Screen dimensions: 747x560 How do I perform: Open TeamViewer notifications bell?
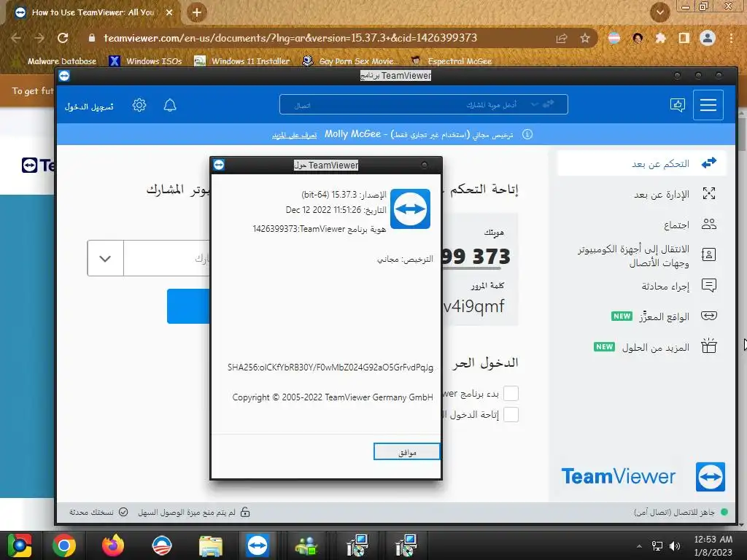tap(170, 105)
